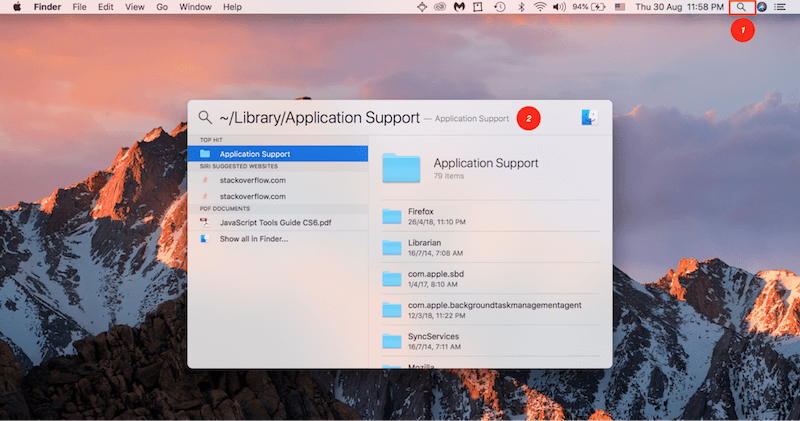Click the square bookmark menu bar icon
Screen dimensions: 800x421
tap(478, 7)
